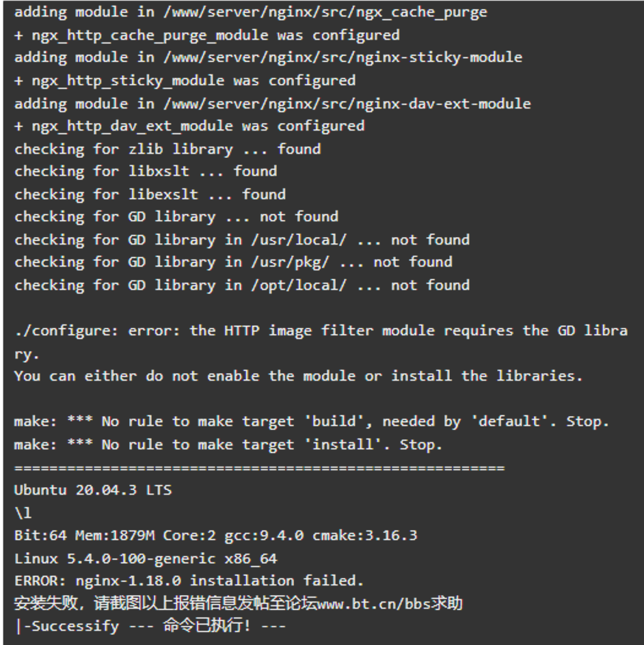Click the equals-sign separator line

[259, 468]
